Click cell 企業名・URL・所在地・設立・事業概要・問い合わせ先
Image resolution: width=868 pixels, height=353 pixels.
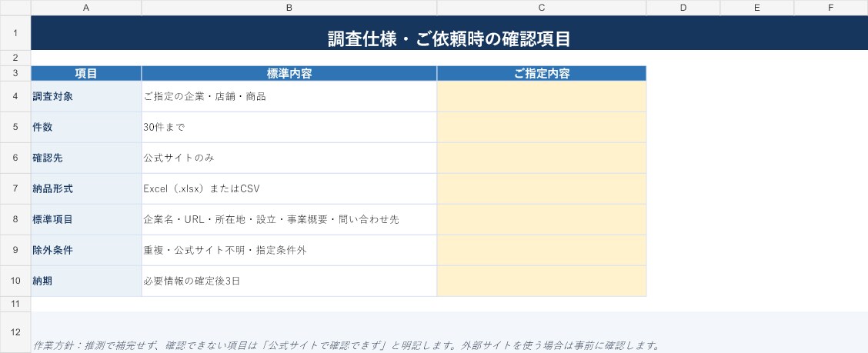(289, 219)
